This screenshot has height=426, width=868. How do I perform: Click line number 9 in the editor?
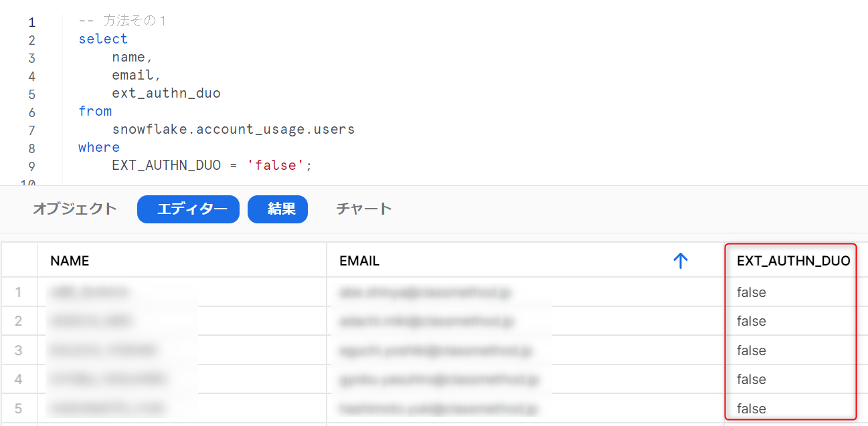point(31,165)
